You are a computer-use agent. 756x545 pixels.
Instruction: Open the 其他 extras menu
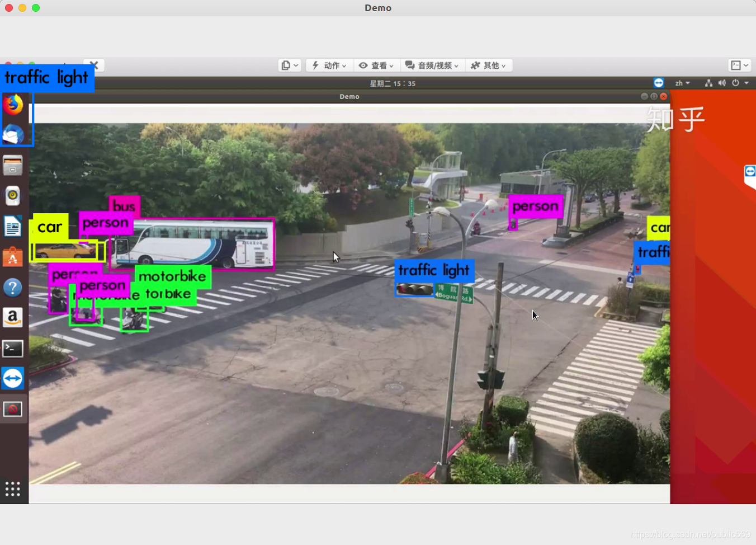point(488,65)
